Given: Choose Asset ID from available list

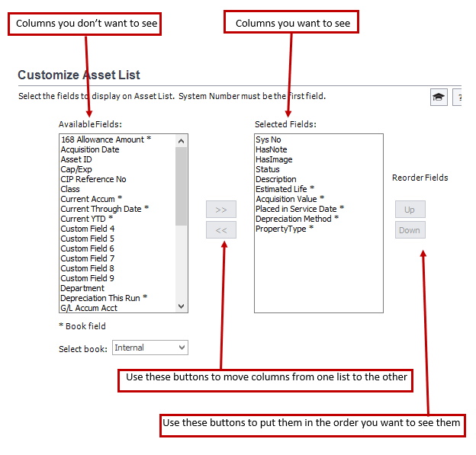Looking at the screenshot, I should [76, 159].
